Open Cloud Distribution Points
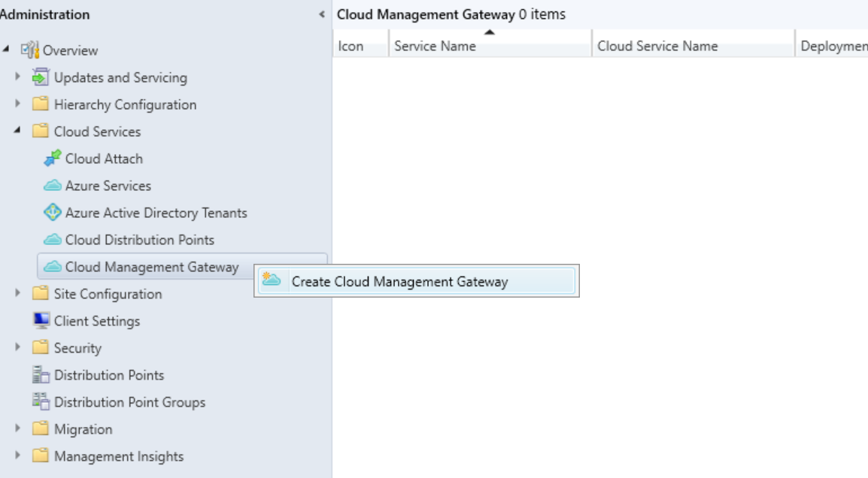 139,240
